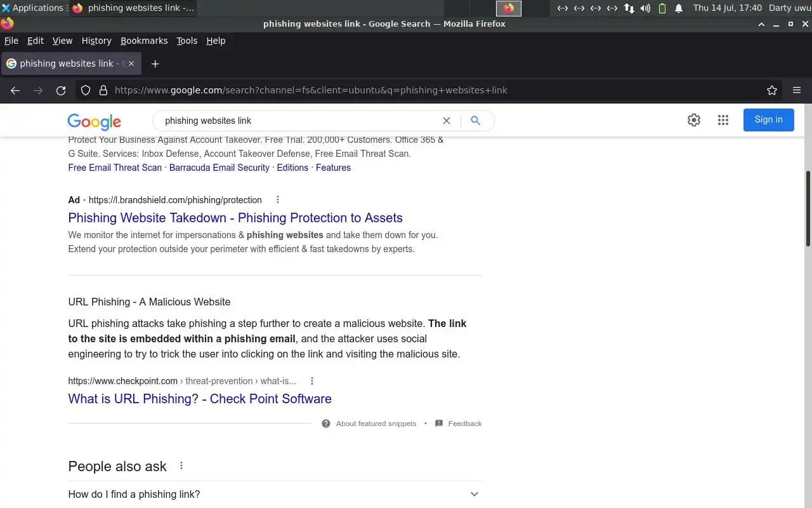Viewport: 812px width, 508px height.
Task: Open the History menu
Action: click(96, 41)
